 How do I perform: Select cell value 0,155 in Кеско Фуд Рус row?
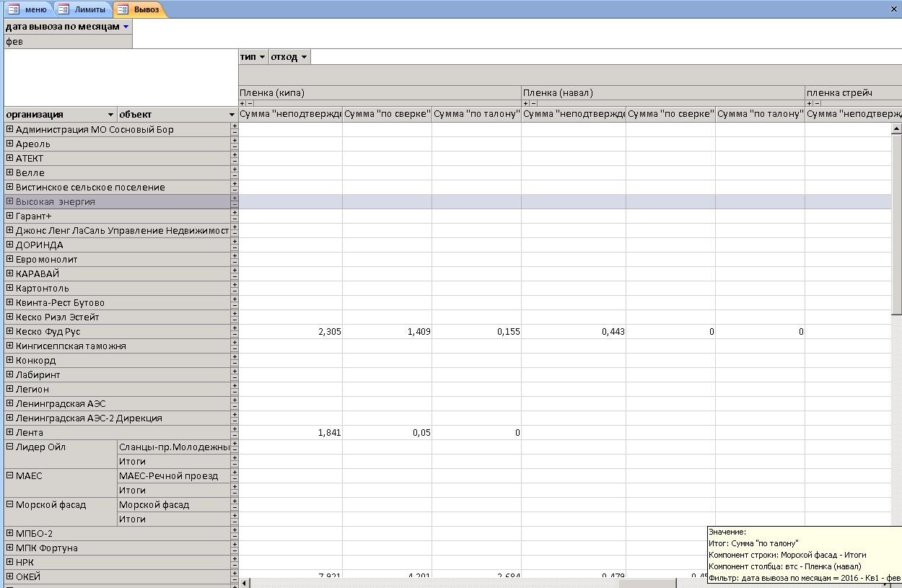click(x=476, y=332)
